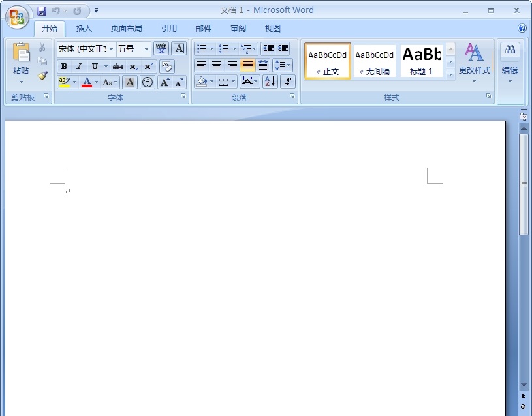The image size is (532, 416).
Task: Open Change Case Aa dropdown
Action: 110,82
